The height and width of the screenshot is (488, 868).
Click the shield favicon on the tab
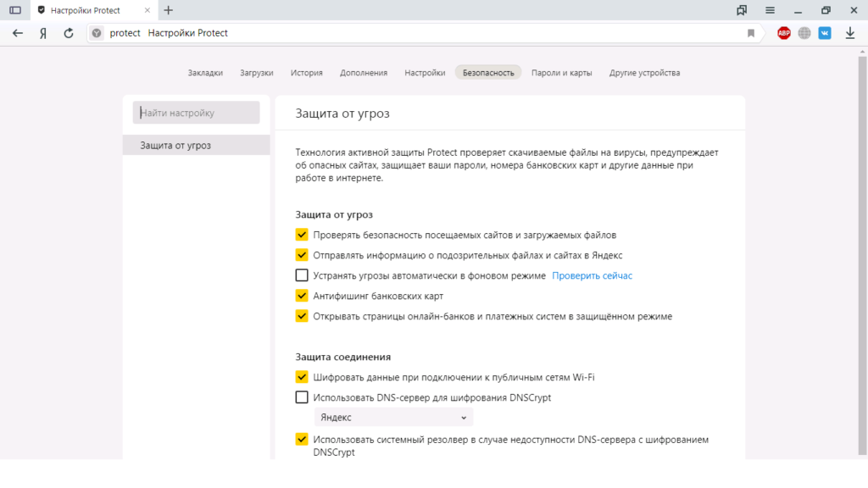(42, 10)
